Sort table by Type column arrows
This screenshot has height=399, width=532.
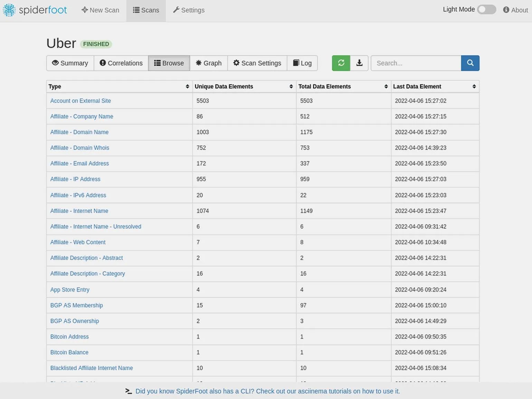tap(187, 86)
